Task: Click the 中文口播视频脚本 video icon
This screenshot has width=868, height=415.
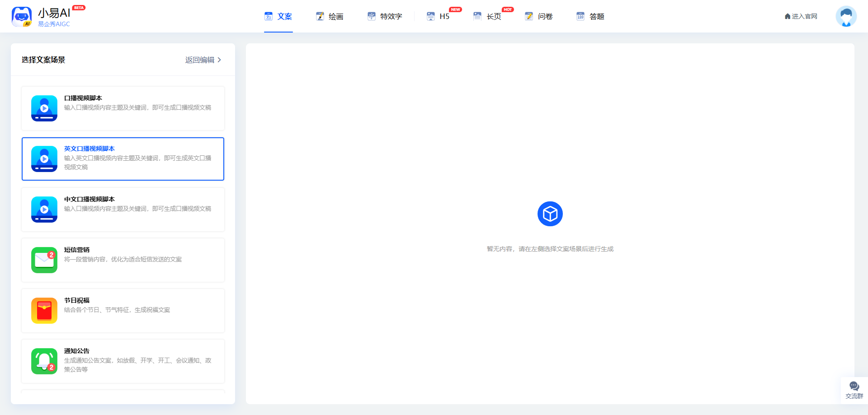Action: (x=44, y=210)
